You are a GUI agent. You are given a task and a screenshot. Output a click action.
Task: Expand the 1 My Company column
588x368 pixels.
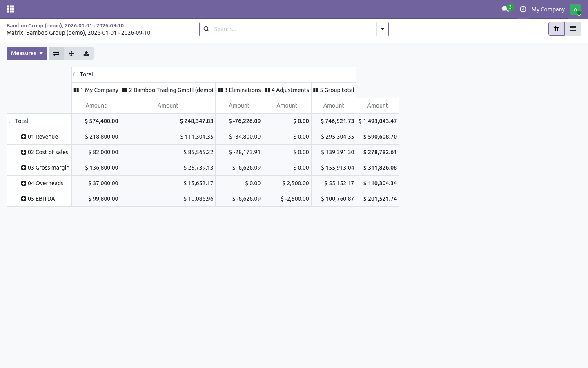coord(96,90)
